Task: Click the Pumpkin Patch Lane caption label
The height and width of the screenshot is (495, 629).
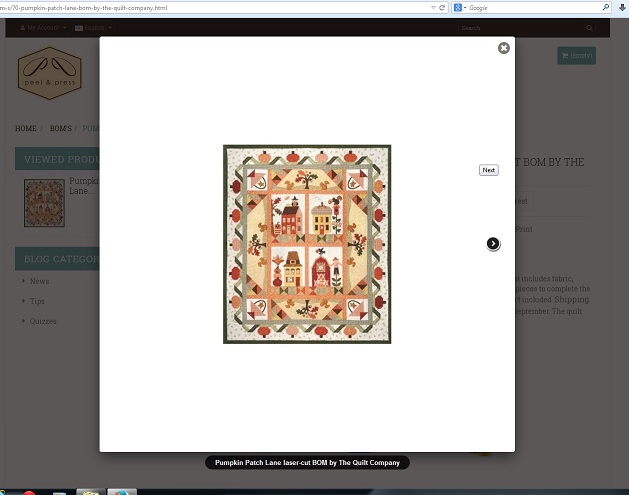Action: [x=307, y=463]
